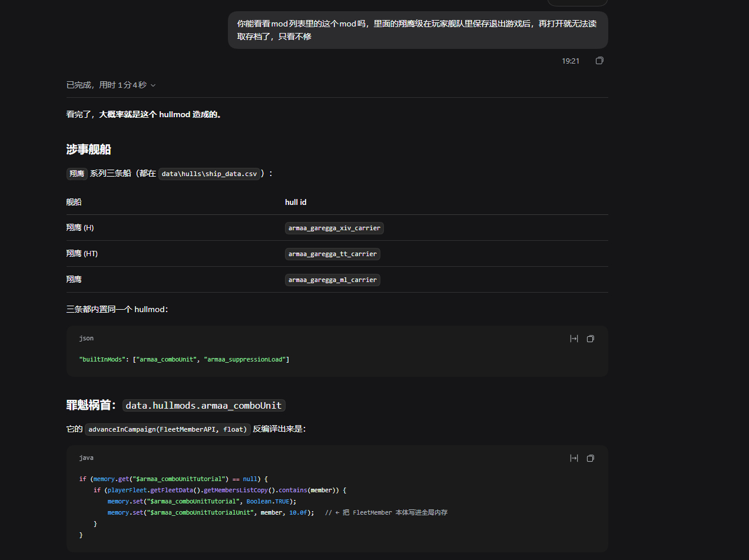Select the armaa_garegga_ml_carrier hull id chip
Viewport: 749px width, 560px height.
click(333, 280)
